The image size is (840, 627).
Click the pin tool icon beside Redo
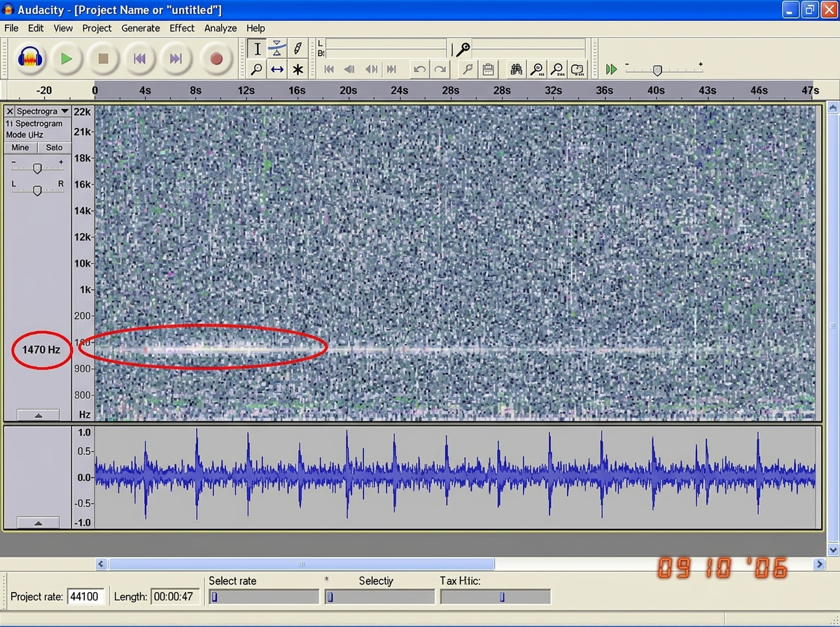pos(468,69)
